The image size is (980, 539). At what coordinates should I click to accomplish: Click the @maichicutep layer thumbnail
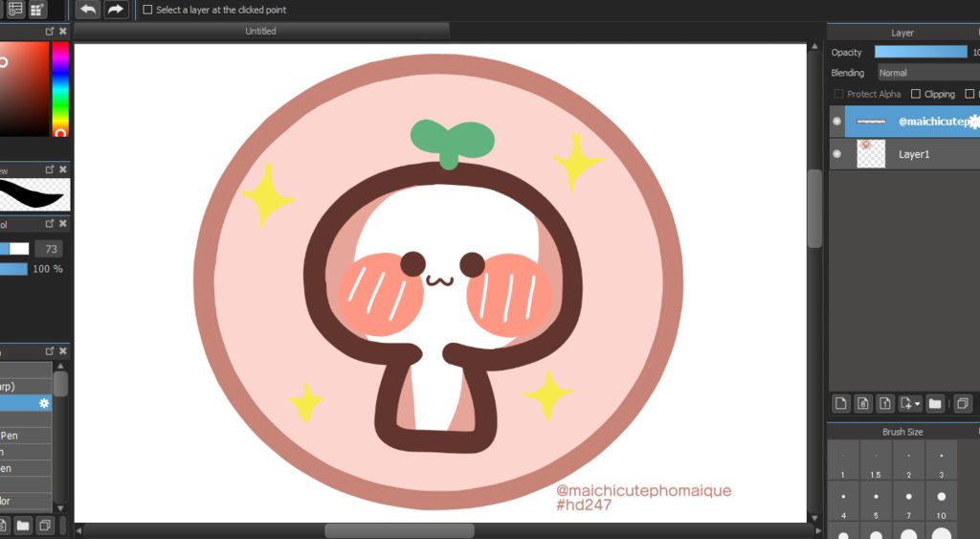871,122
